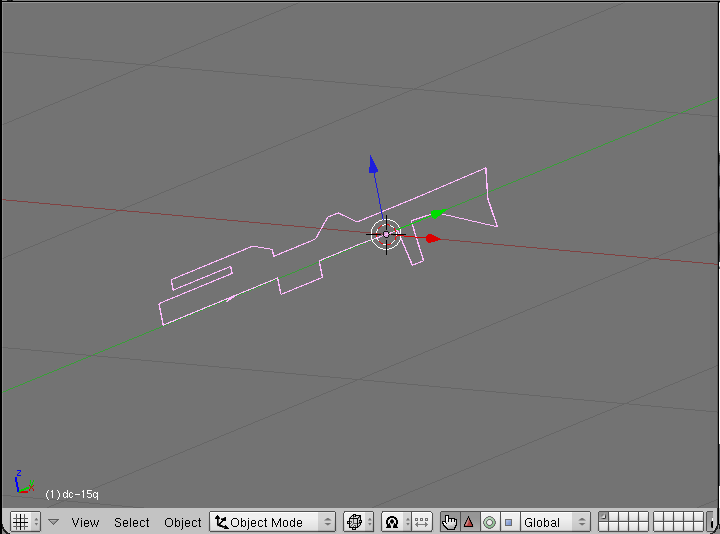Open the rotation/scaling pivot selector

(396, 522)
